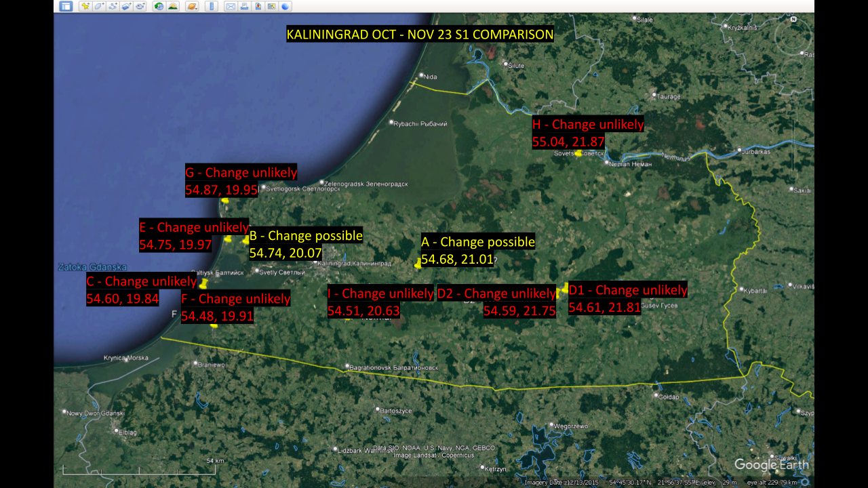Screen dimensions: 868x488
Task: Click the N north compass marker
Action: coord(793,20)
